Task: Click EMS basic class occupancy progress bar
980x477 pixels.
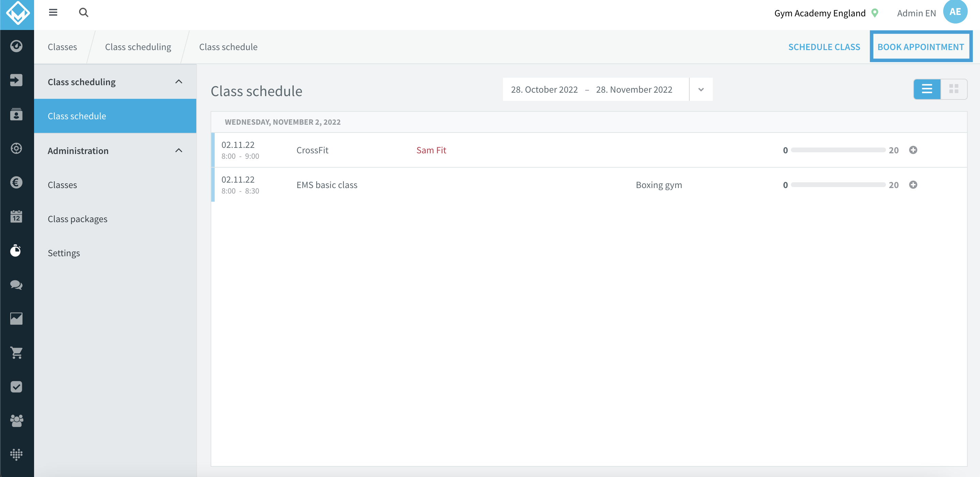Action: (838, 185)
